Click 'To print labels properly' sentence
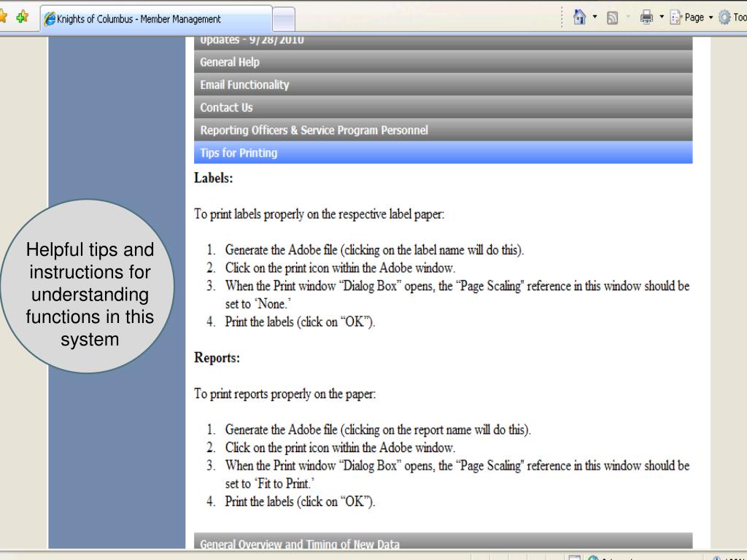 click(x=320, y=214)
